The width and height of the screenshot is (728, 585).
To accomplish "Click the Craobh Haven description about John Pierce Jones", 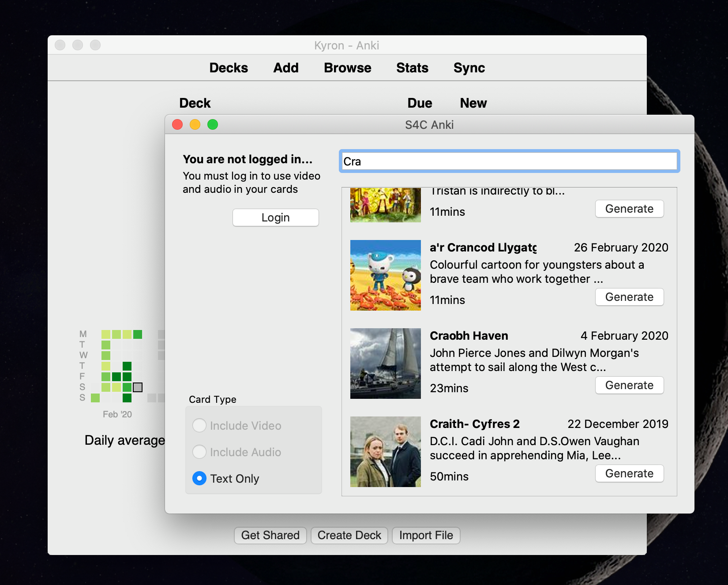I will 534,360.
